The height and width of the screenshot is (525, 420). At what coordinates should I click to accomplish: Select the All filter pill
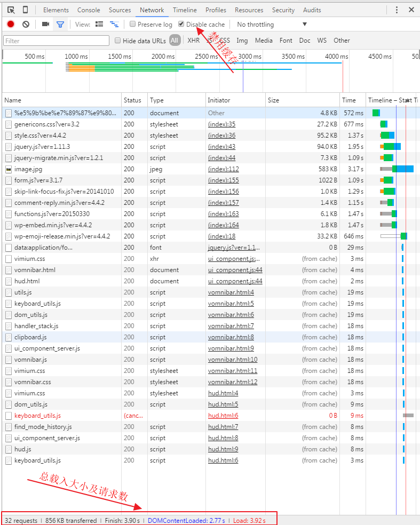pyautogui.click(x=175, y=41)
